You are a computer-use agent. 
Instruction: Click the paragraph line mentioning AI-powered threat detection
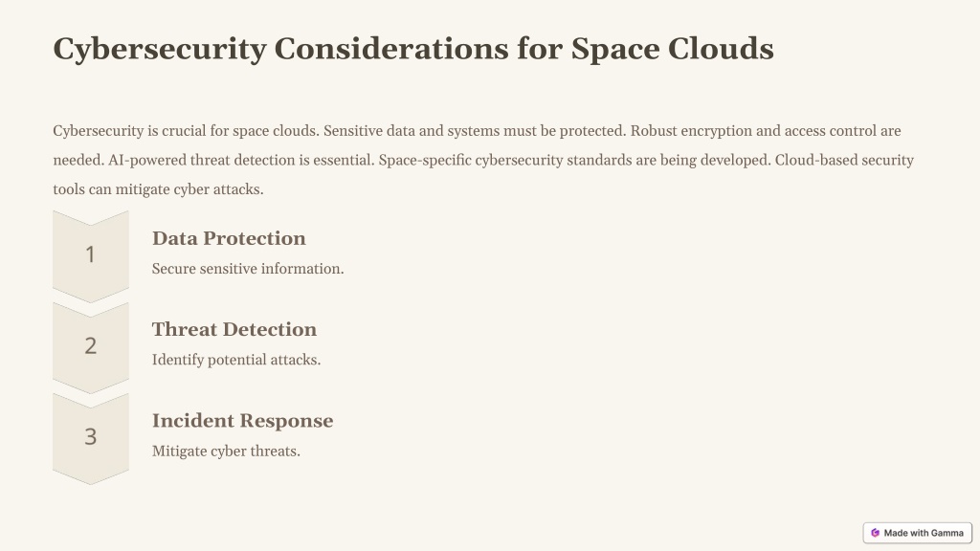pyautogui.click(x=483, y=161)
